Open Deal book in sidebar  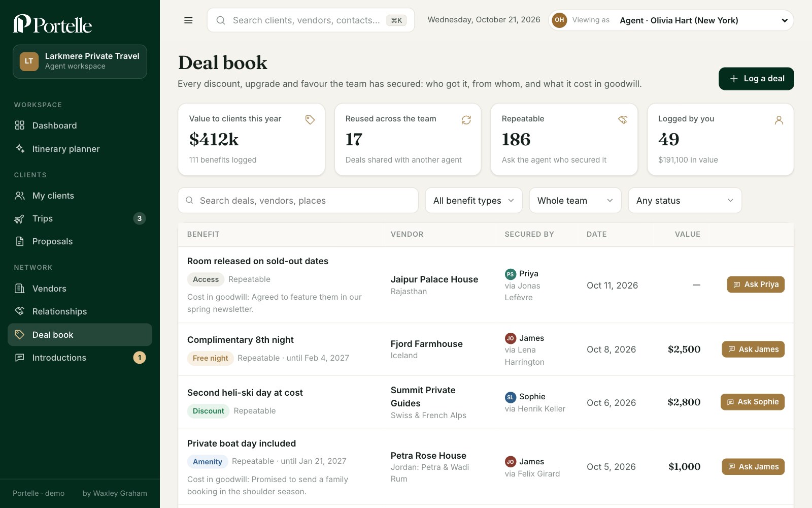coord(80,335)
